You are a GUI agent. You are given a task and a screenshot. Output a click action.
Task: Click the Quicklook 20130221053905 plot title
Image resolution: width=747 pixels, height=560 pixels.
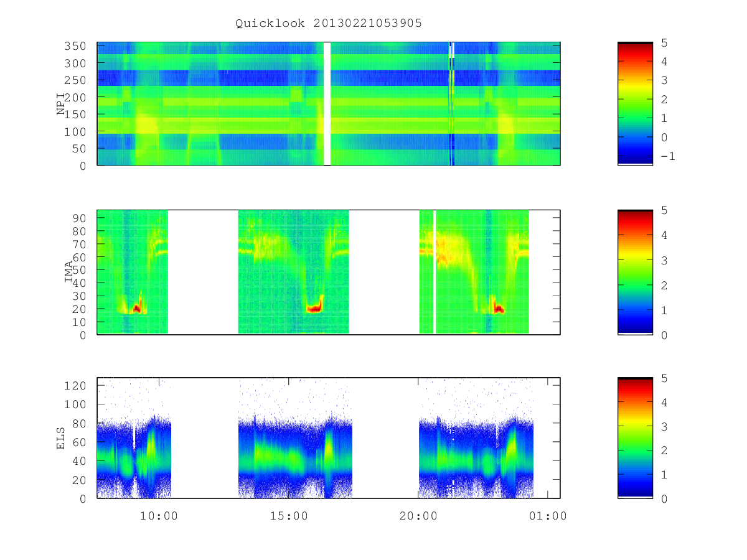[329, 24]
